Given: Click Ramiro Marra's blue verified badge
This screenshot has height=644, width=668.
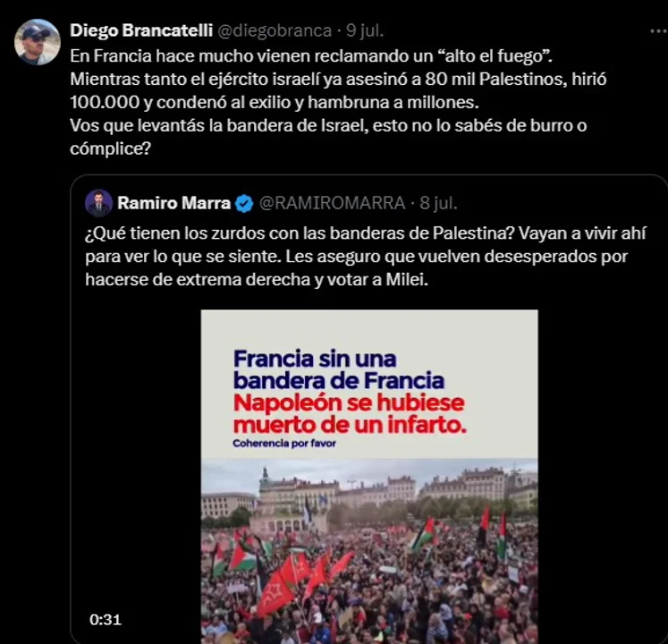Looking at the screenshot, I should click(x=244, y=204).
